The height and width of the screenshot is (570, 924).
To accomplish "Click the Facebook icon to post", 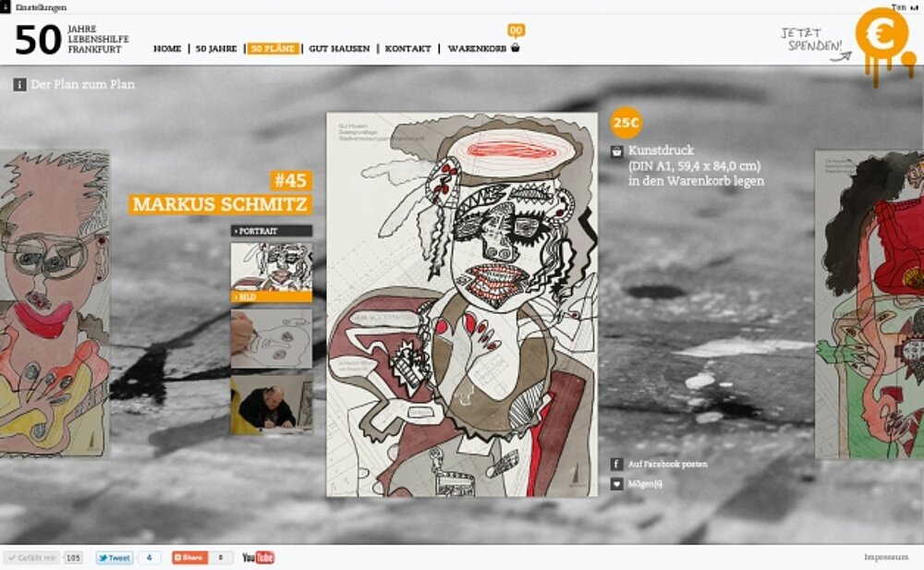I will [616, 464].
